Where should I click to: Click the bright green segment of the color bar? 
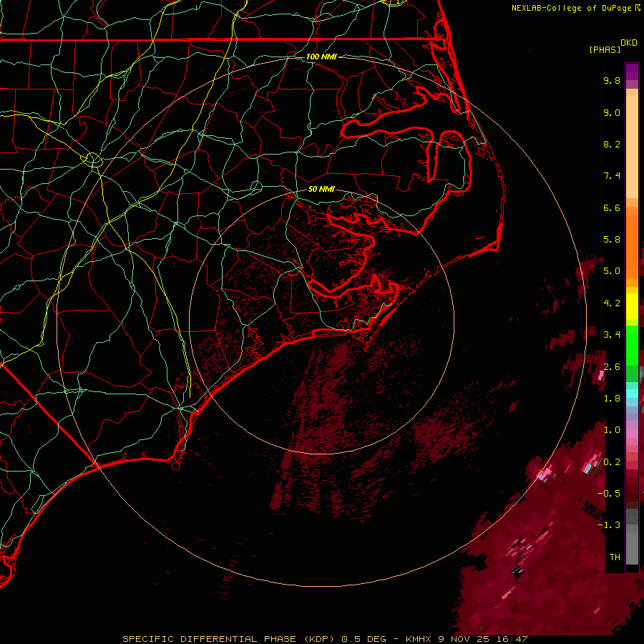[x=632, y=346]
